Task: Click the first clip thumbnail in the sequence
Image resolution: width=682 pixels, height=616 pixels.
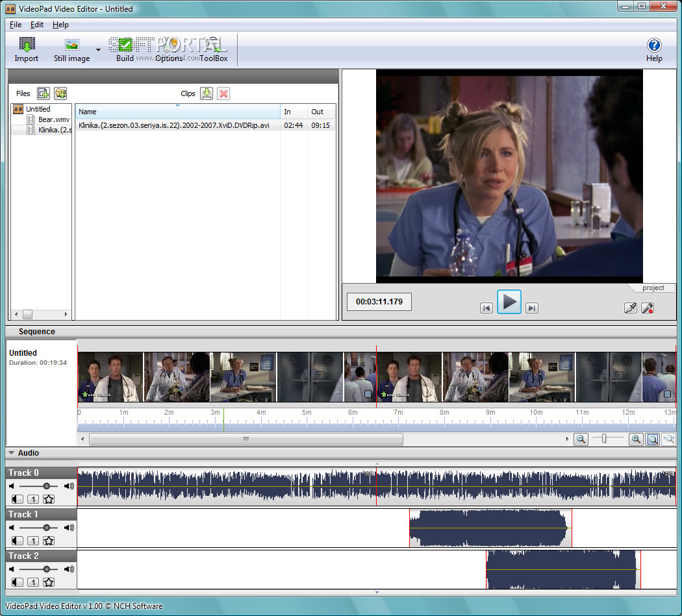Action: [x=110, y=377]
